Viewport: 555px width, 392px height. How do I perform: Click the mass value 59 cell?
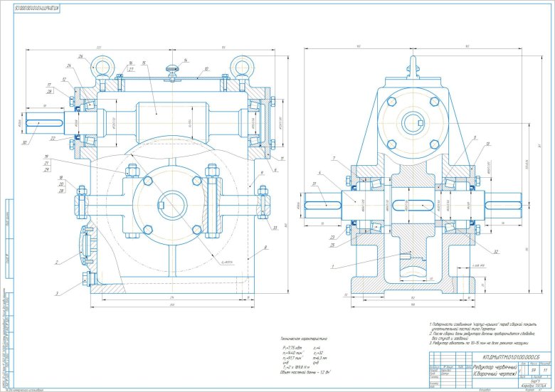click(533, 371)
